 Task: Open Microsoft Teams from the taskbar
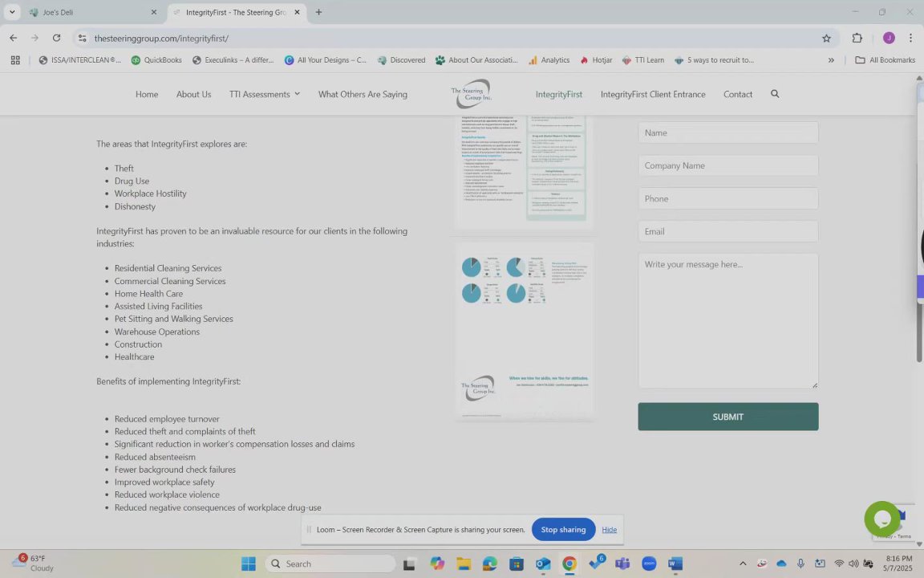click(622, 564)
